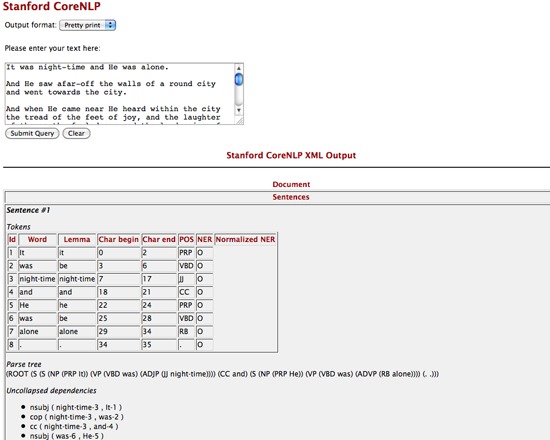The width and height of the screenshot is (550, 440).
Task: Click the Tokens label
Action: pos(18,227)
